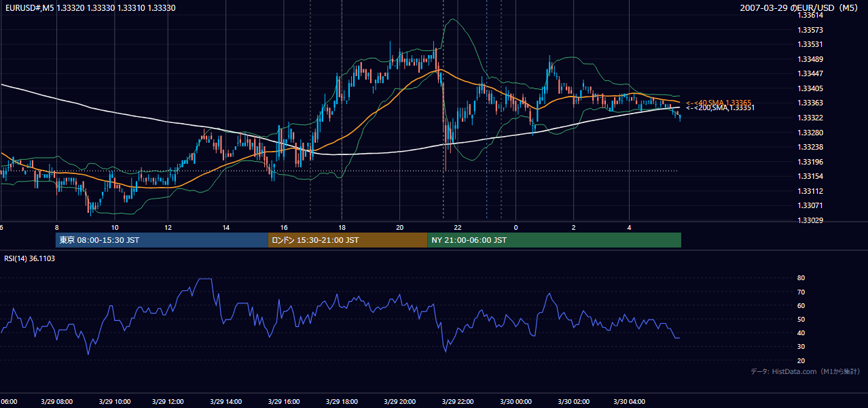Click the 3/29 08:00 time label
The height and width of the screenshot is (408, 868).
[57, 401]
